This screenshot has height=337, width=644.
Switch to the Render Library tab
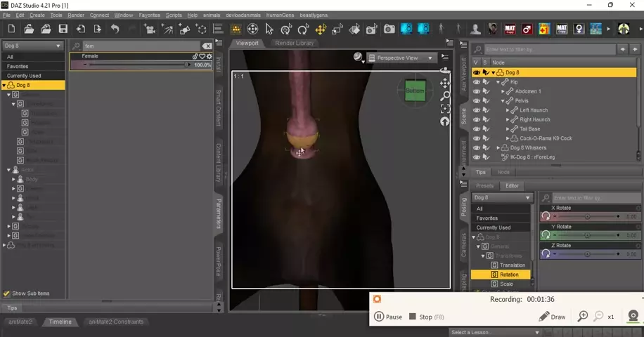[x=295, y=43]
